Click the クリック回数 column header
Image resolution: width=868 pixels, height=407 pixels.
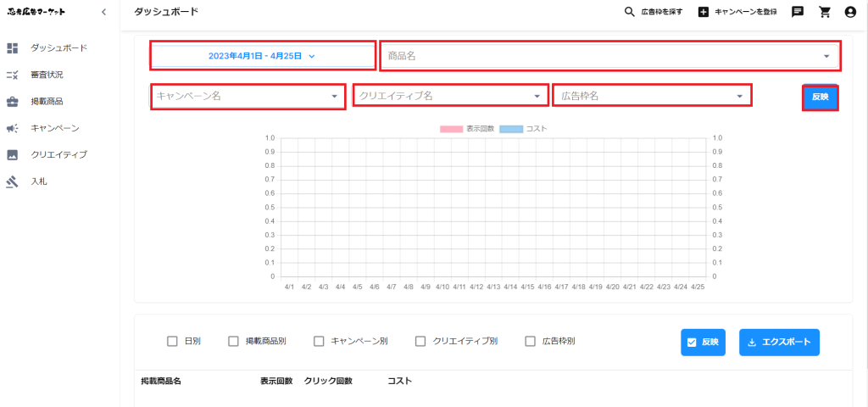pos(328,382)
